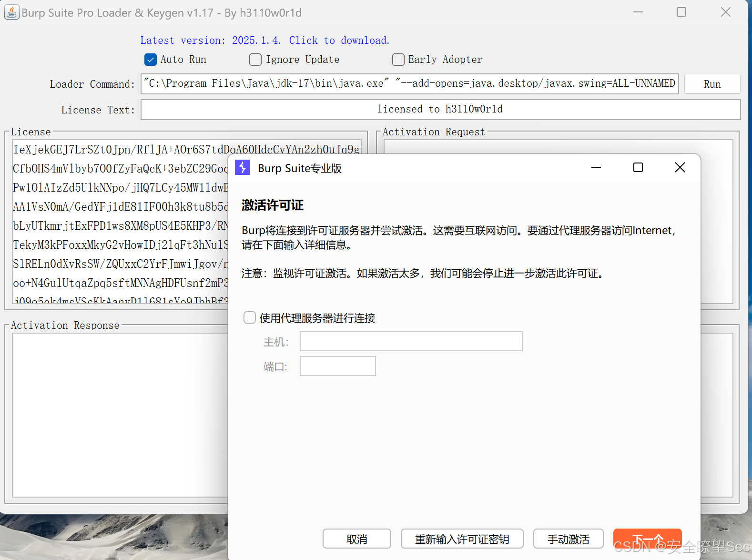Screen dimensions: 752x560
Task: Choose 重新输入许可证密钥 button
Action: click(x=462, y=539)
